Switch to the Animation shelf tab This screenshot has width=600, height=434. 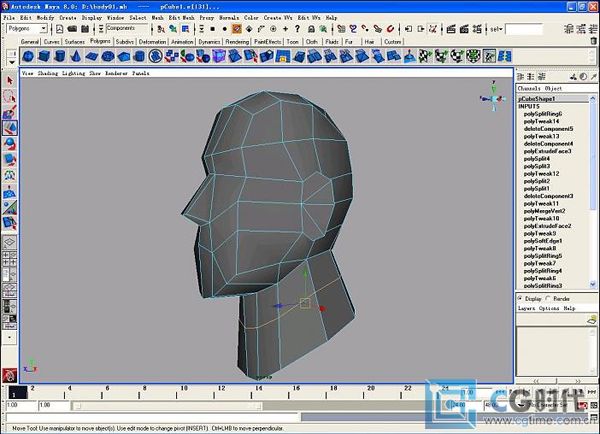(x=182, y=41)
